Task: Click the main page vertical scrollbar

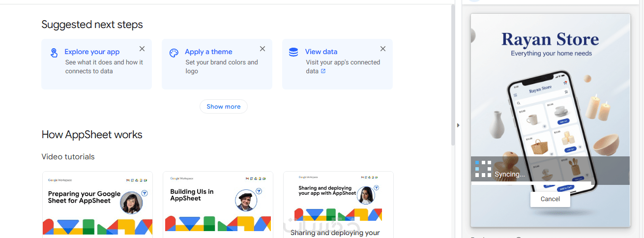Action: pyautogui.click(x=452, y=74)
